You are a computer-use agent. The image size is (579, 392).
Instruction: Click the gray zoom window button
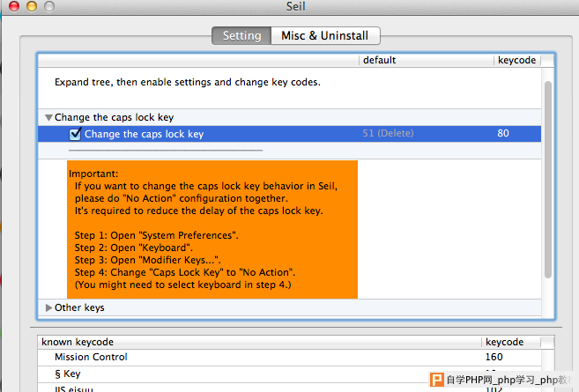tap(49, 6)
